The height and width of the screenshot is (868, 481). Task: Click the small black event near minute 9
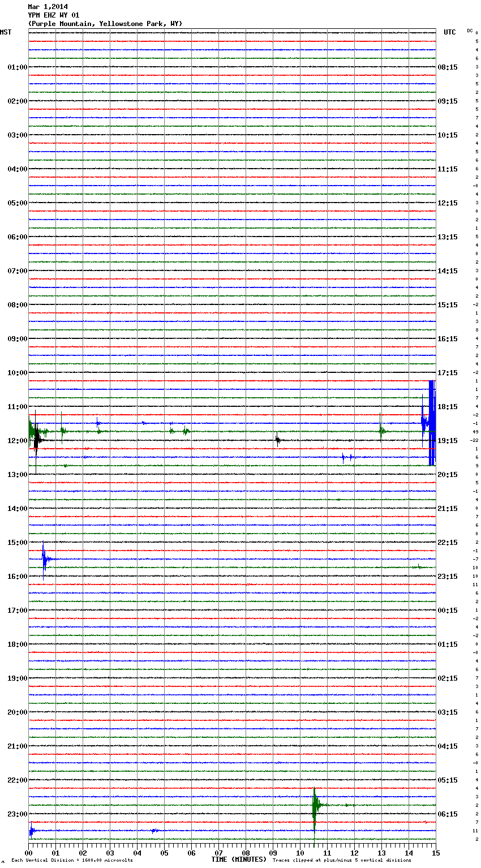pos(277,440)
